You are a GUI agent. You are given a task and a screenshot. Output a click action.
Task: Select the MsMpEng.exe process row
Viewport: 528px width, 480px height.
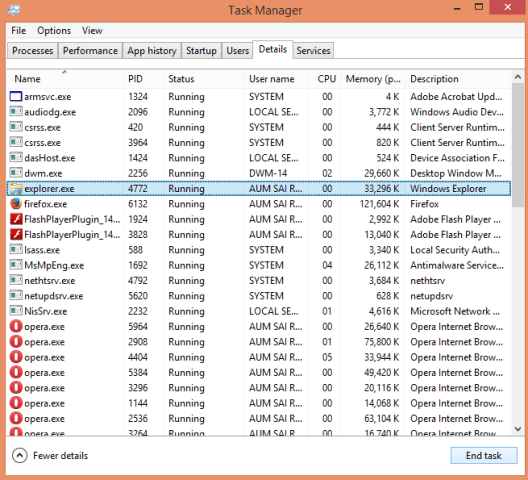coord(259,265)
